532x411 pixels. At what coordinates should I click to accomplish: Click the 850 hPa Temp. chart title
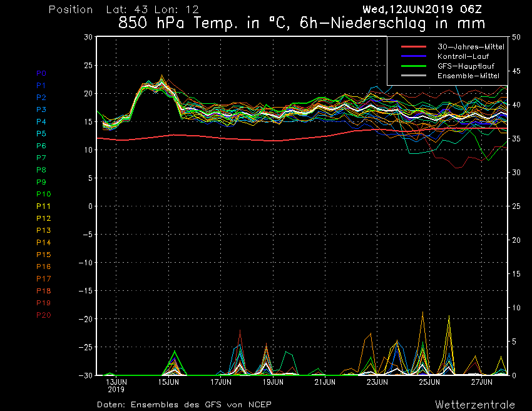pyautogui.click(x=302, y=24)
